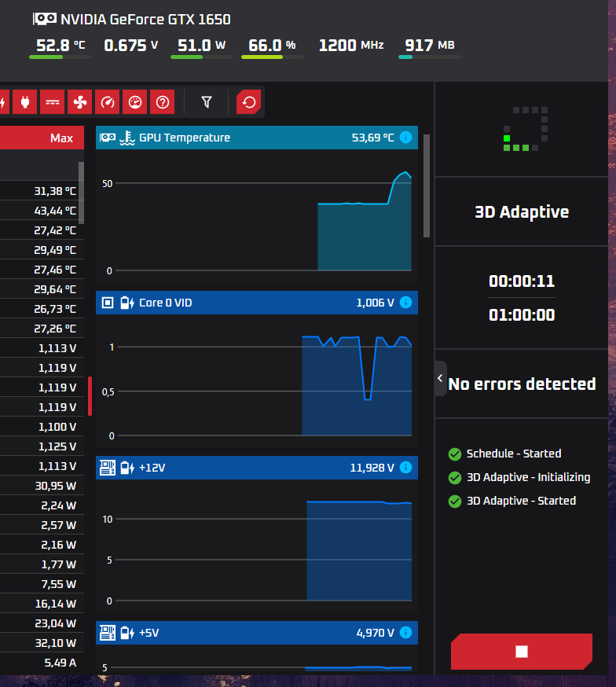The height and width of the screenshot is (687, 616).
Task: Click the elapsed time 00:00:11
Action: click(522, 281)
